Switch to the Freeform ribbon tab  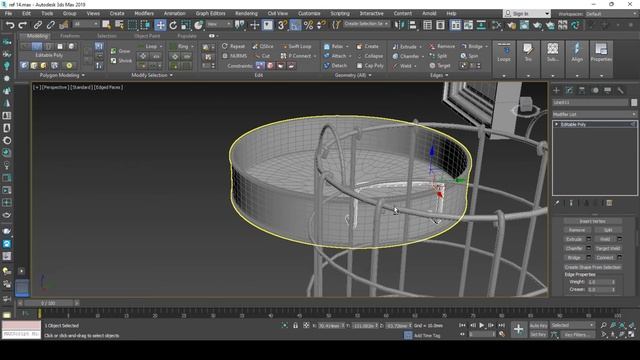pos(70,36)
